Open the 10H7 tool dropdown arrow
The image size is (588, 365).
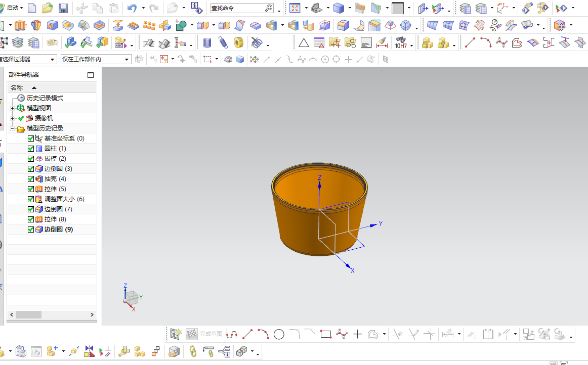pos(412,45)
